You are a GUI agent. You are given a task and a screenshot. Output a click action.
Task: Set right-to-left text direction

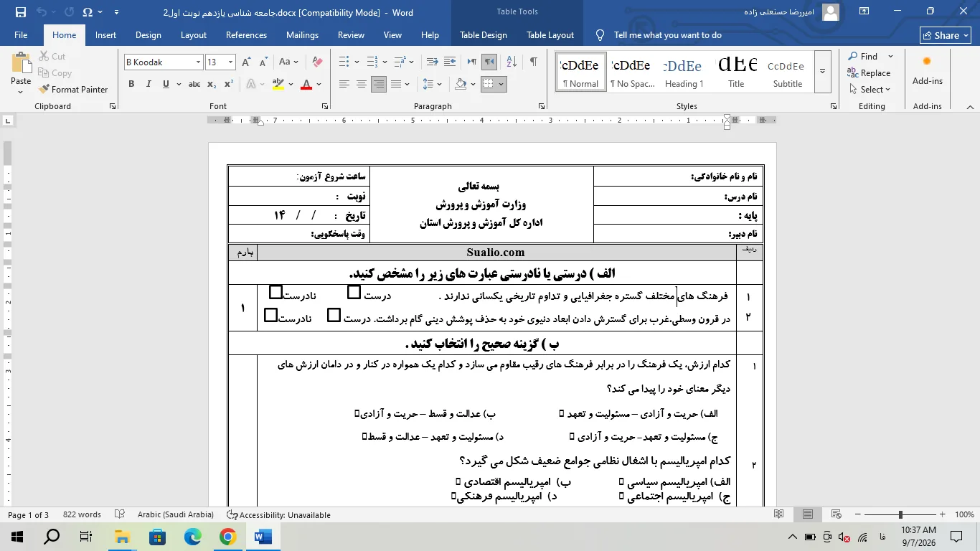click(x=489, y=62)
